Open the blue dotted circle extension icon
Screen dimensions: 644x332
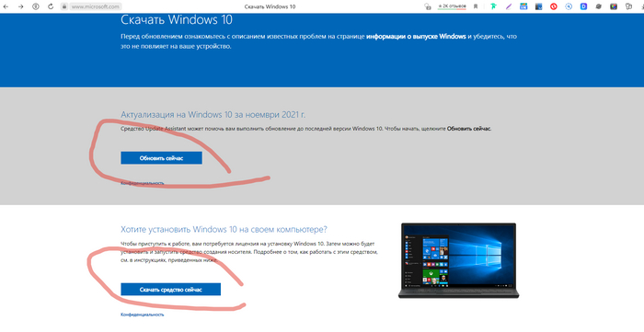coord(569,6)
